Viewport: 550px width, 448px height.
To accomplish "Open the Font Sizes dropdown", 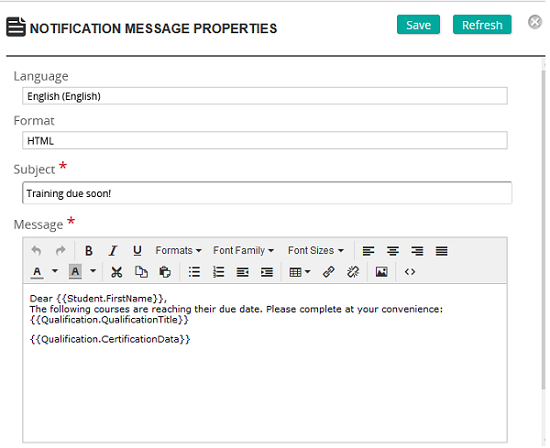I will (x=315, y=250).
